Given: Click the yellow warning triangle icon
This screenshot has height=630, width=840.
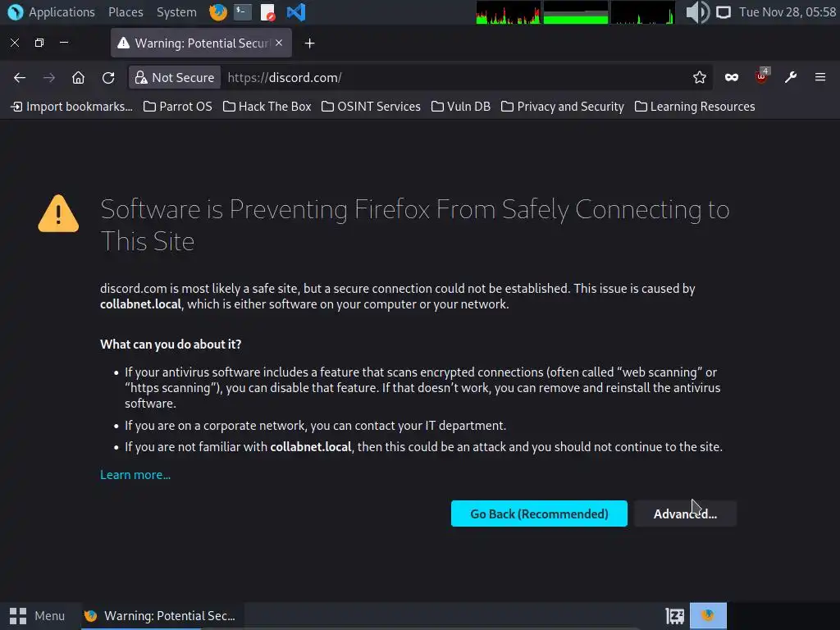Looking at the screenshot, I should click(x=58, y=213).
